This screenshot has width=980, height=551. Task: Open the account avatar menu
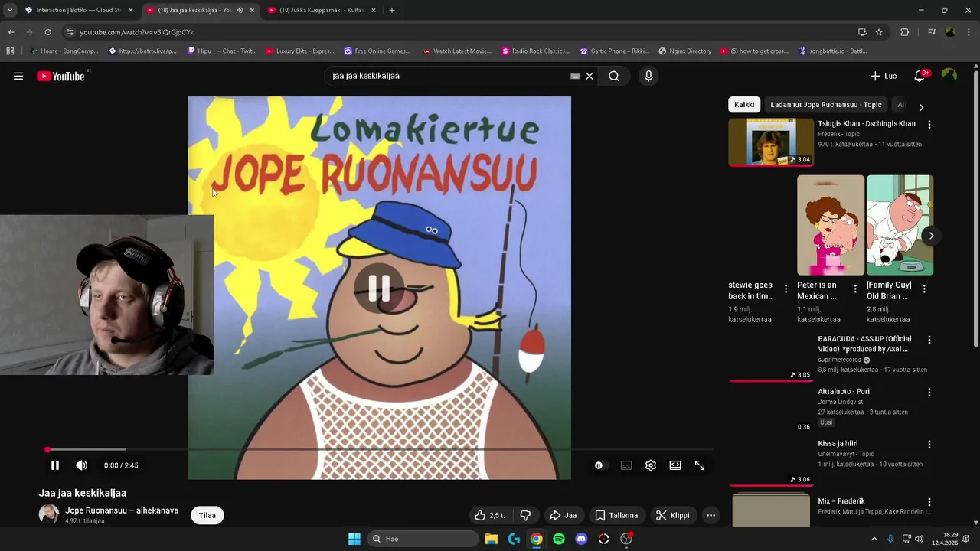949,75
